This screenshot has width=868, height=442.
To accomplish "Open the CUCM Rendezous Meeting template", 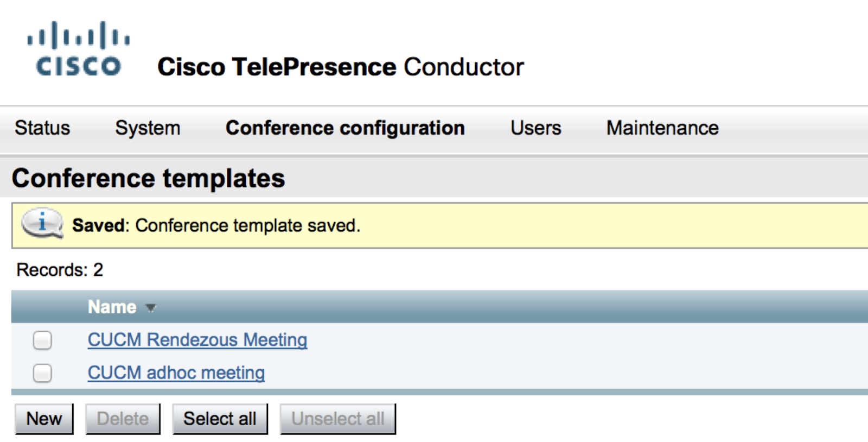I will click(x=197, y=340).
